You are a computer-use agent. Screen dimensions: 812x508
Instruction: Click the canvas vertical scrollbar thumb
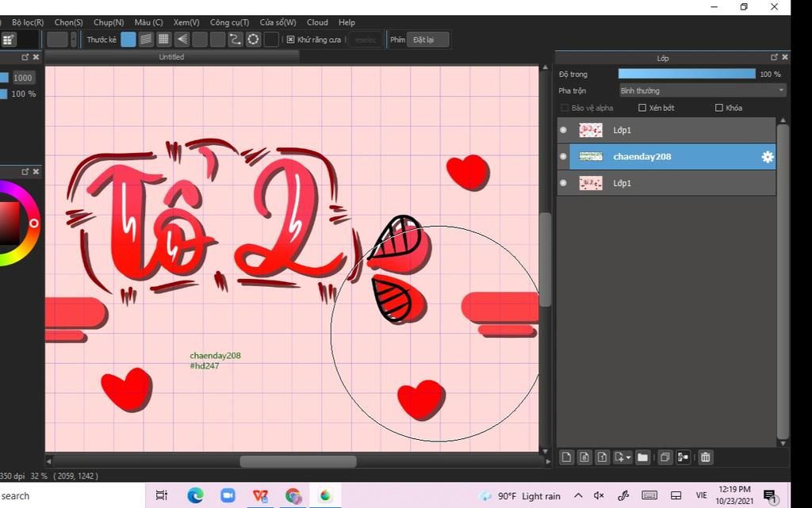click(x=545, y=260)
